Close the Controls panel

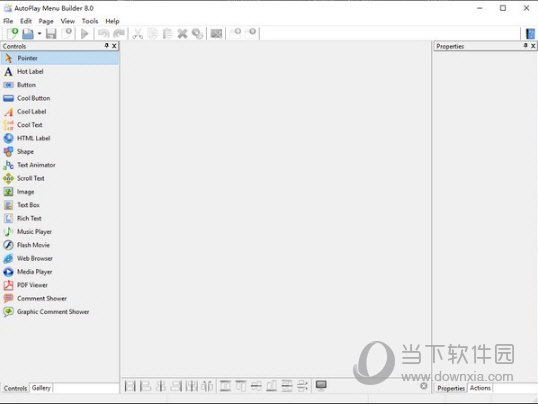tap(114, 46)
